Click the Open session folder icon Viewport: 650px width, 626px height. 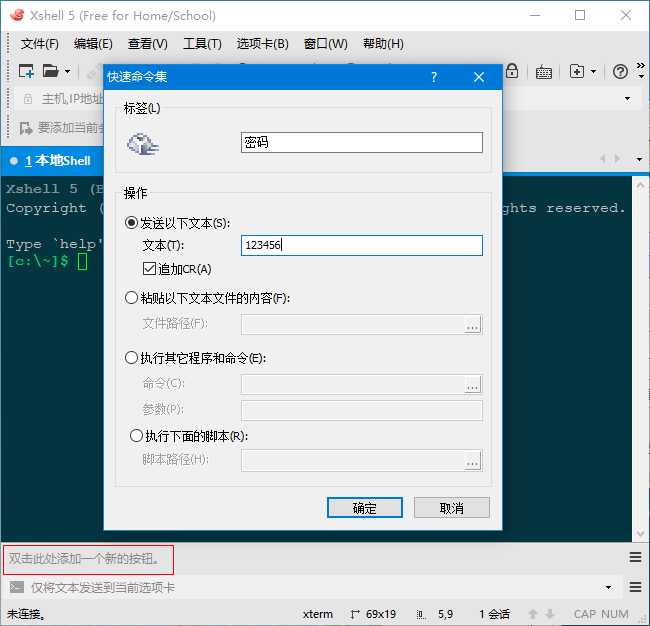coord(51,71)
